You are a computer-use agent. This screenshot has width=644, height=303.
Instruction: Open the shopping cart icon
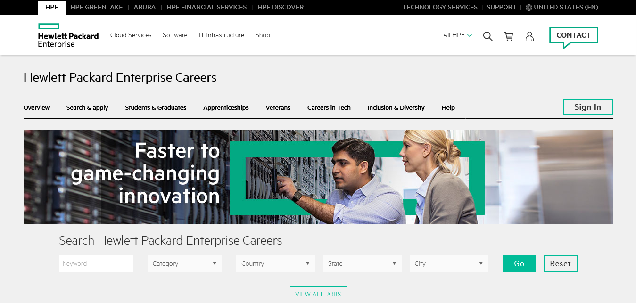(x=509, y=36)
